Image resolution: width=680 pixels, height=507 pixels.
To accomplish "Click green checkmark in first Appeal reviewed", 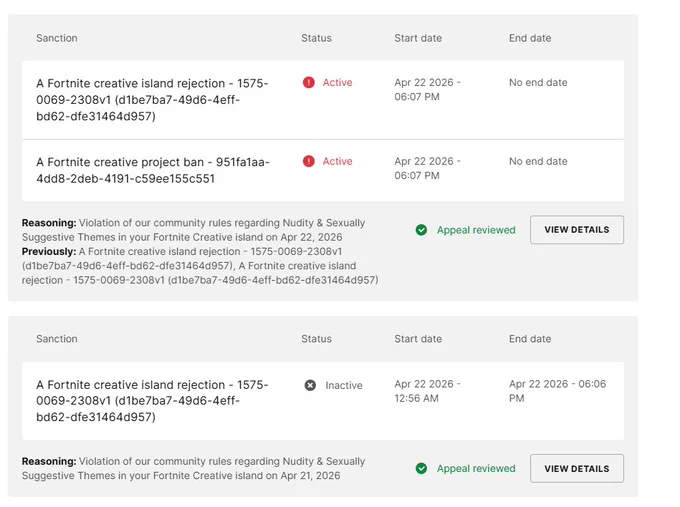I will pos(421,230).
